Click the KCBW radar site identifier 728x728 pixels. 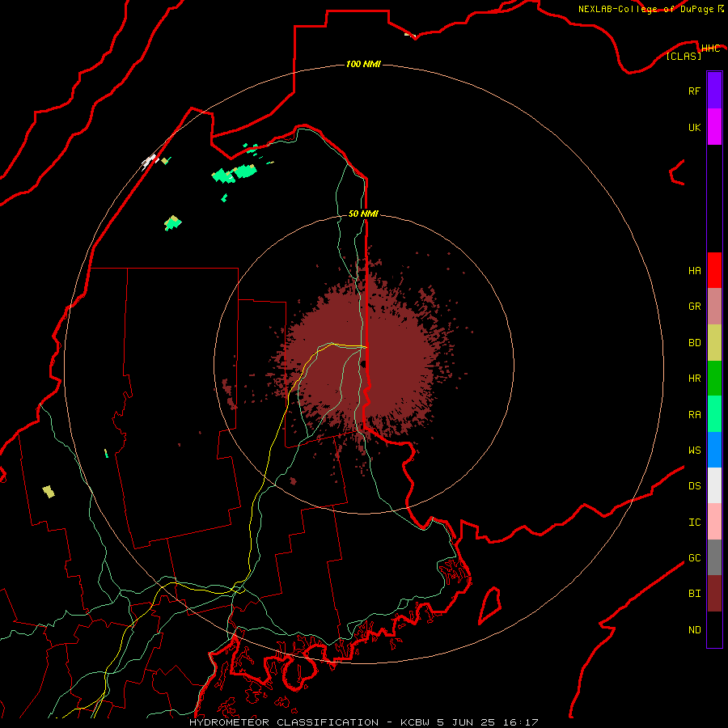point(415,722)
